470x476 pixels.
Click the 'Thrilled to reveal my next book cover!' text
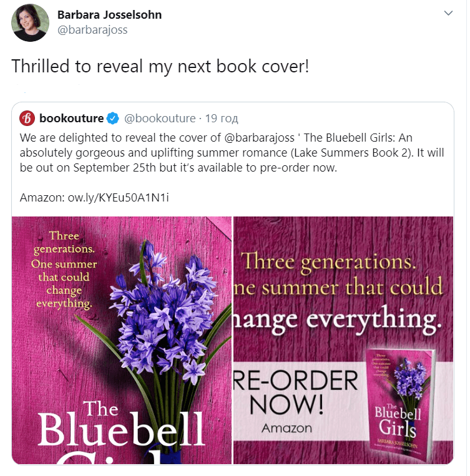(x=160, y=66)
